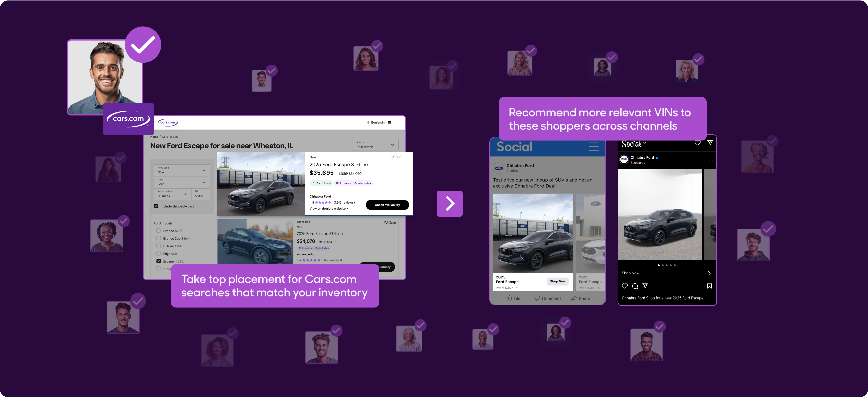Open the blue Social app hamburger menu
This screenshot has width=868, height=397.
pyautogui.click(x=593, y=147)
